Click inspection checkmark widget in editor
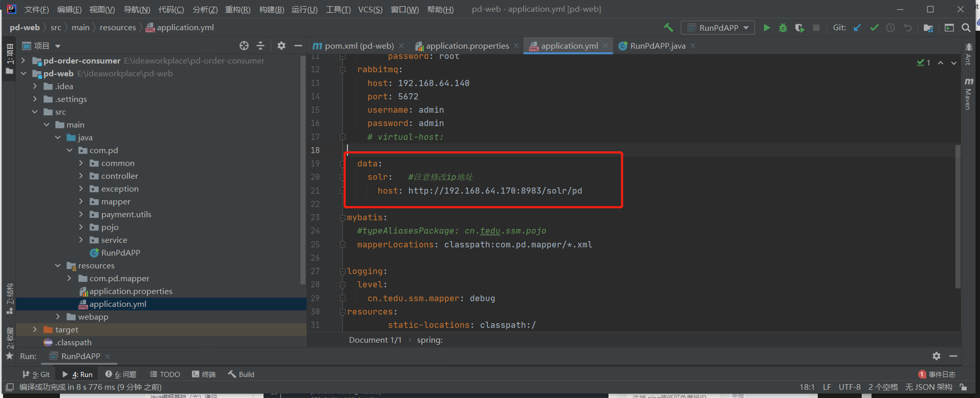 point(923,63)
